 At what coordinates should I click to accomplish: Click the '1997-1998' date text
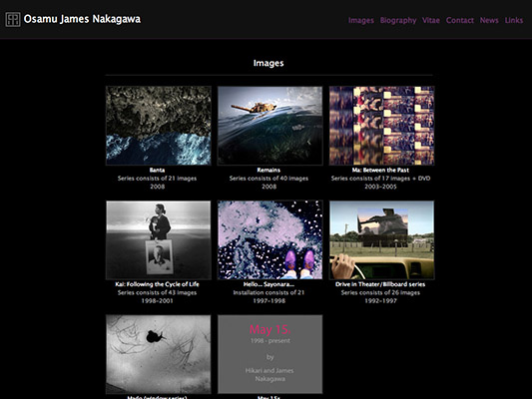268,300
